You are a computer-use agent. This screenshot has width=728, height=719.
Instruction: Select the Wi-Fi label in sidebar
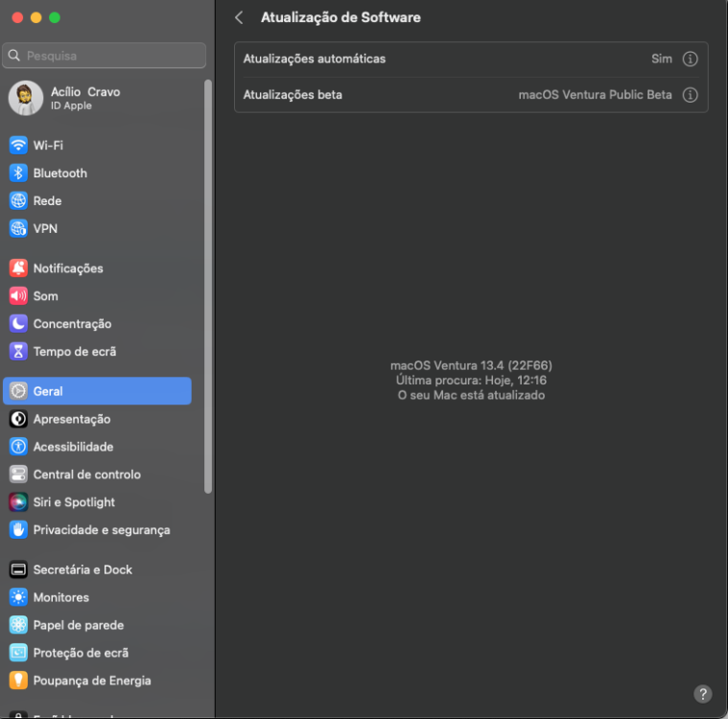pos(48,146)
